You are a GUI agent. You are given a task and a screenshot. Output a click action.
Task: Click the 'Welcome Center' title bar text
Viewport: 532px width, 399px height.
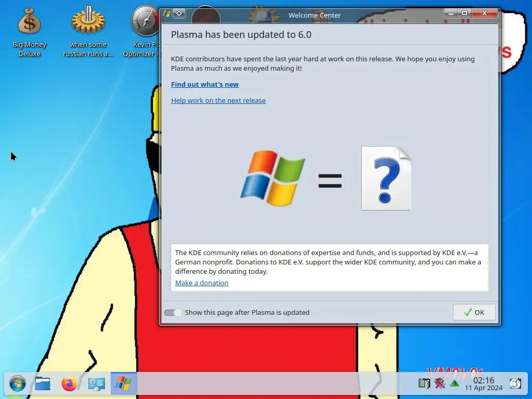314,15
